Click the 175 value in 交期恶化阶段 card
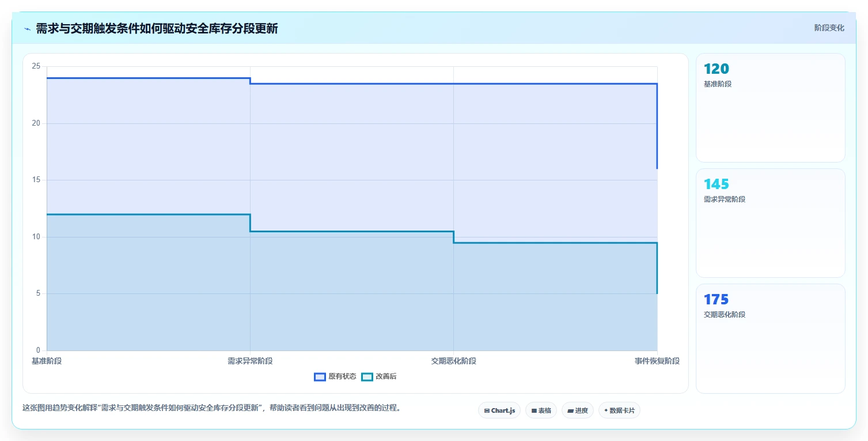The height and width of the screenshot is (441, 868). [x=716, y=300]
